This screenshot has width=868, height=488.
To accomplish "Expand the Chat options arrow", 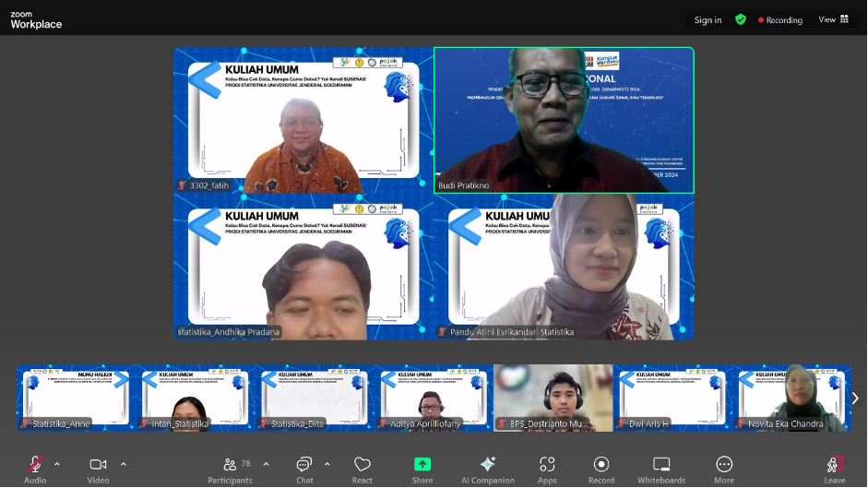I will coord(327,464).
